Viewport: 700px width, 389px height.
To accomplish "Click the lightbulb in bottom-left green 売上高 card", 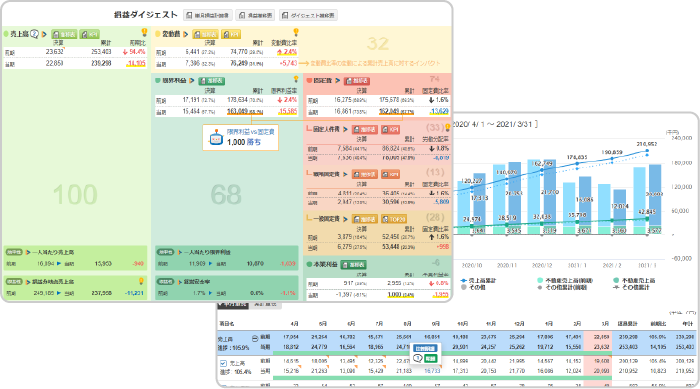I will tap(141, 281).
